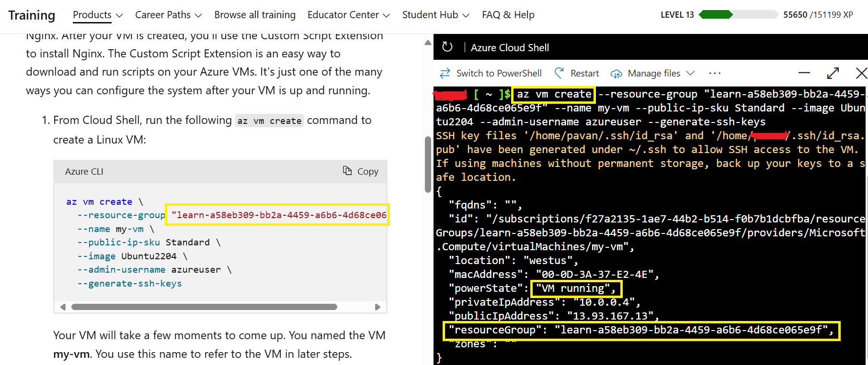This screenshot has width=868, height=365.
Task: Go to FAQ & Help
Action: tap(508, 15)
